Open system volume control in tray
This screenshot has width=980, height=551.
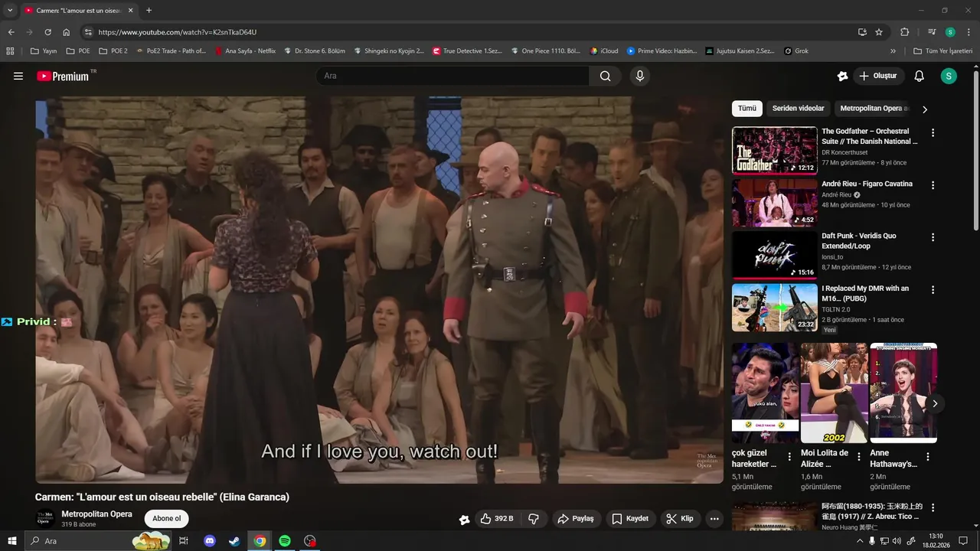pyautogui.click(x=897, y=541)
